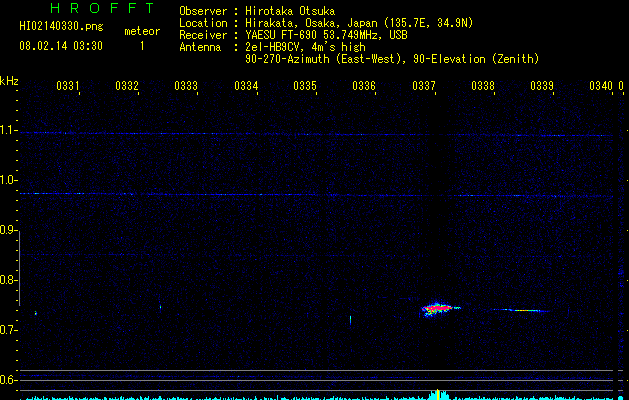Click the receiver line YAESU FT-690 53.749MHz
The image size is (629, 400).
point(326,35)
